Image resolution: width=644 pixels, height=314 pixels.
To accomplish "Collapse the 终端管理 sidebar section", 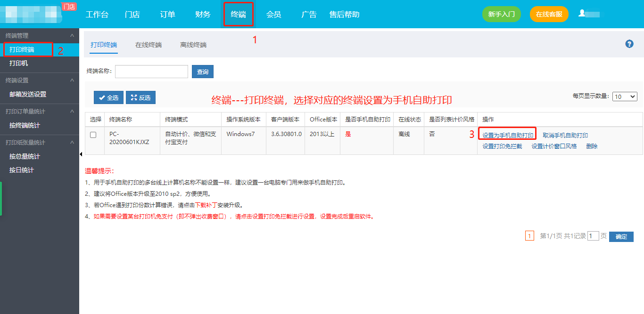I will pyautogui.click(x=72, y=35).
